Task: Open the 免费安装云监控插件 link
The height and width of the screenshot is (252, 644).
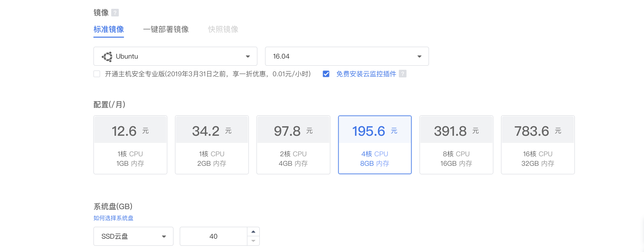Action: [x=366, y=74]
